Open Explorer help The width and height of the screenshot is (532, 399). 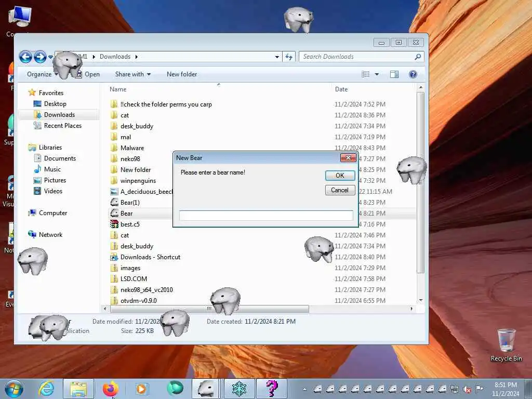413,74
